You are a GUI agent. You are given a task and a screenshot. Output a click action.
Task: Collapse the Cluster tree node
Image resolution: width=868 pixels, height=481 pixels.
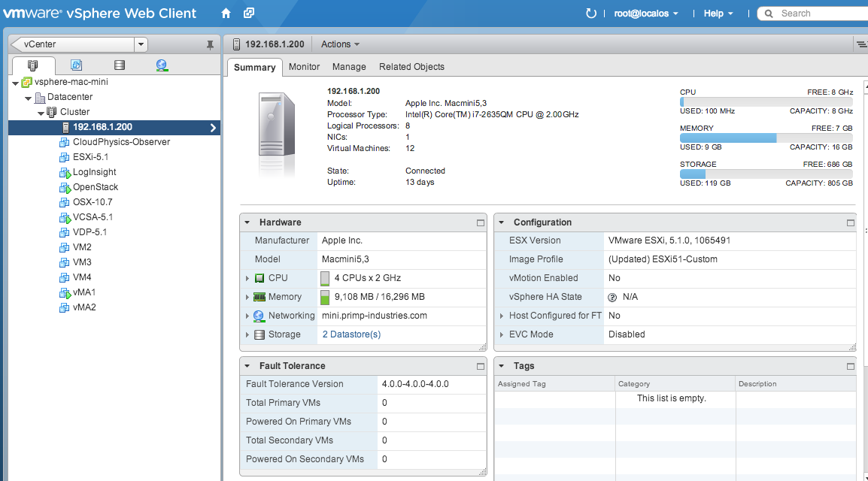pyautogui.click(x=41, y=113)
